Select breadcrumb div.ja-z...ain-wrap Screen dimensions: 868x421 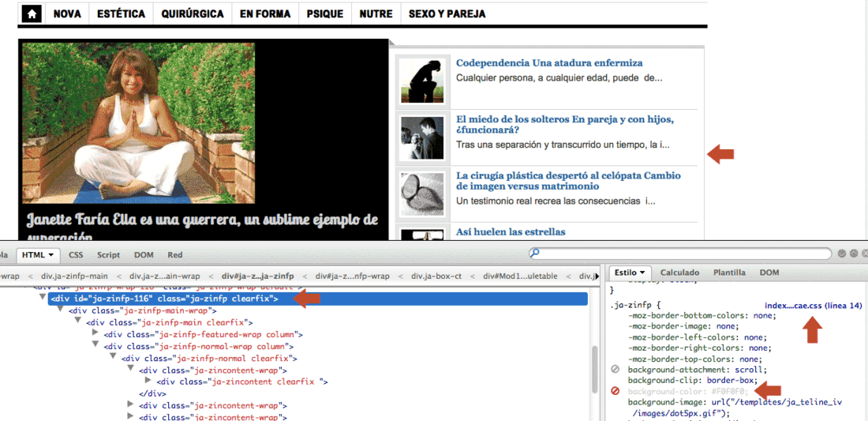[164, 276]
